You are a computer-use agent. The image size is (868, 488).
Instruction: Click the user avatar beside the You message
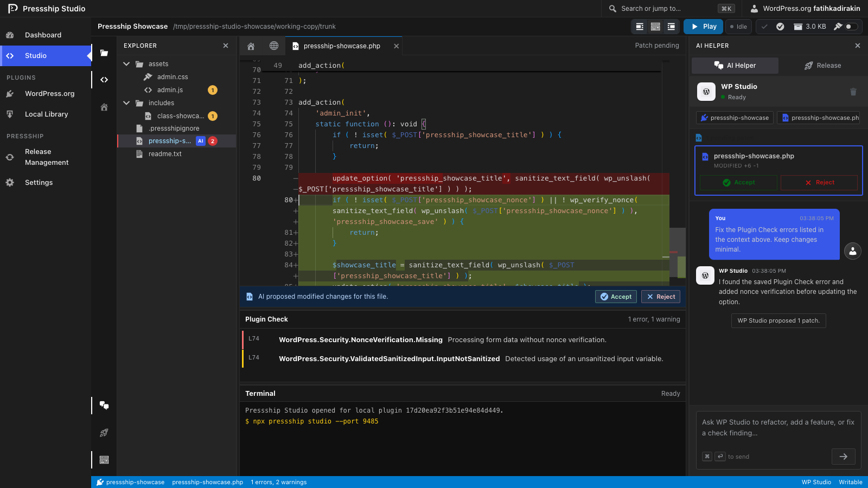[853, 251]
